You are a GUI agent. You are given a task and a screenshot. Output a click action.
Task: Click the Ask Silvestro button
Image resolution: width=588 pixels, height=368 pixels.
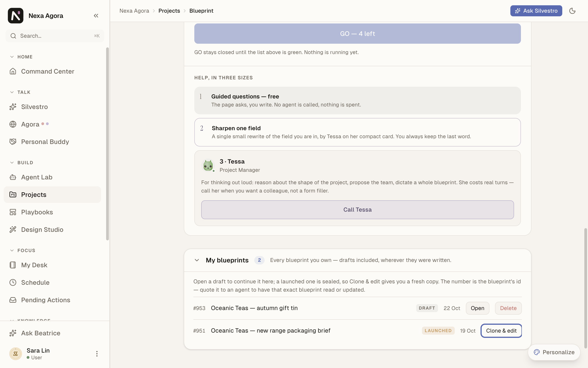point(536,11)
